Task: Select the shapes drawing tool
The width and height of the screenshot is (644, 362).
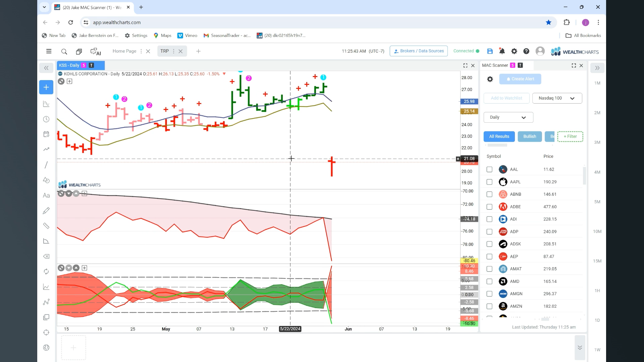Action: pos(46,180)
